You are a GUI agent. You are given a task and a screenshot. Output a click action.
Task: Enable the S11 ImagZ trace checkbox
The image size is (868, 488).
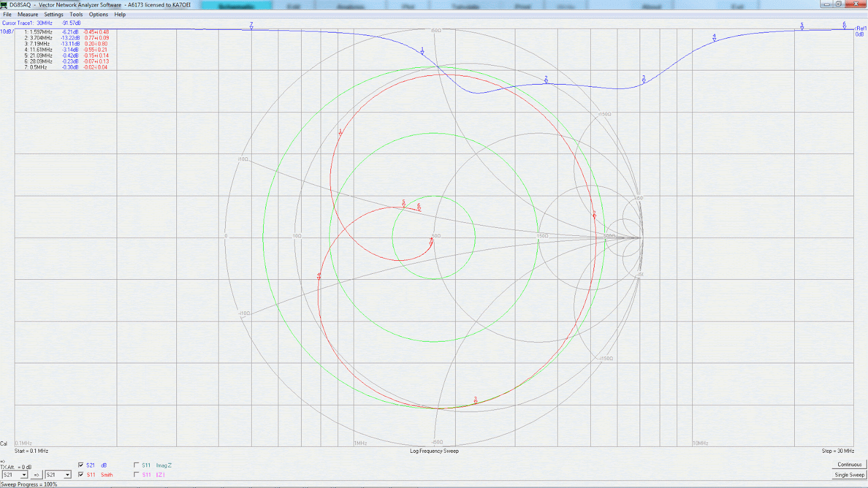[136, 465]
